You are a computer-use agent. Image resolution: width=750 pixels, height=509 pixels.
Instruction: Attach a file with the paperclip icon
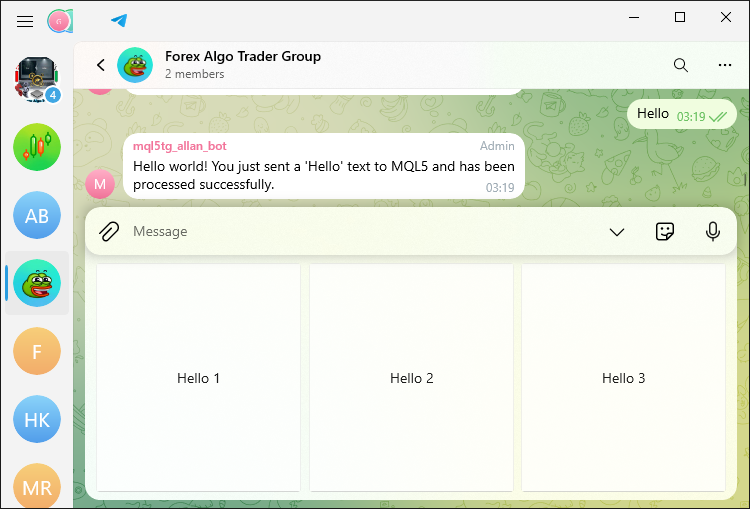click(109, 232)
